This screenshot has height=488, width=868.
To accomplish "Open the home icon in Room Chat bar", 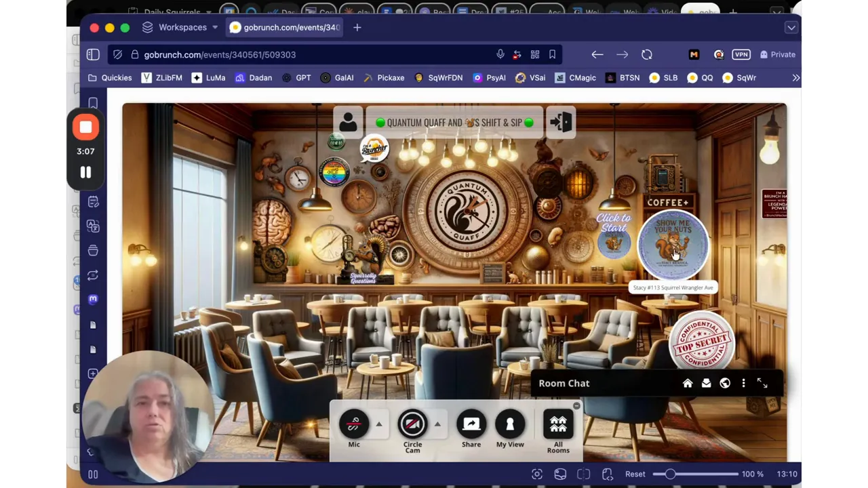I will [687, 383].
